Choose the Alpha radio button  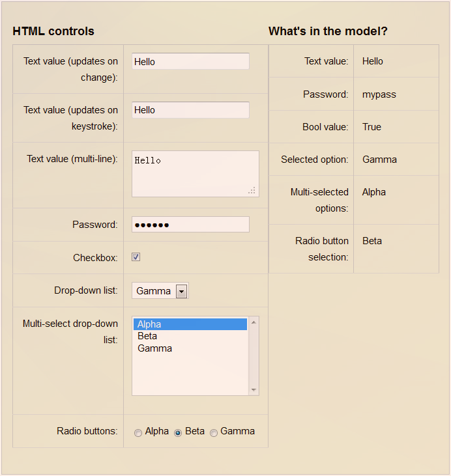pos(138,432)
